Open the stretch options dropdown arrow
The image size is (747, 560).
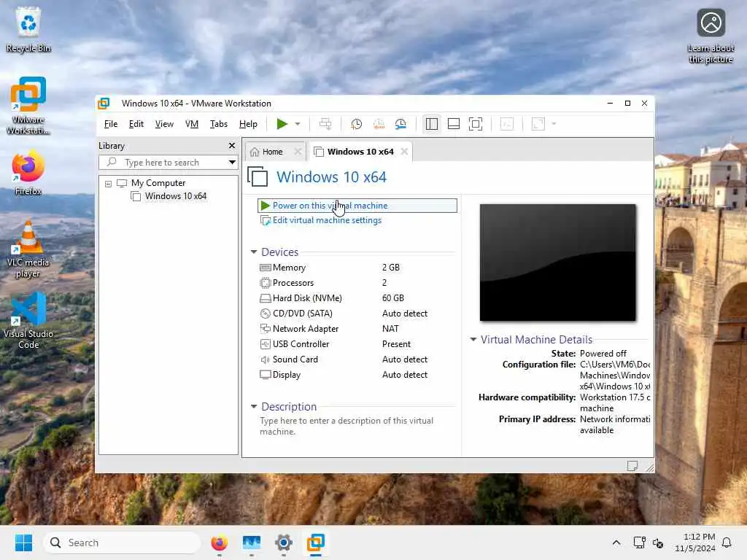point(554,124)
